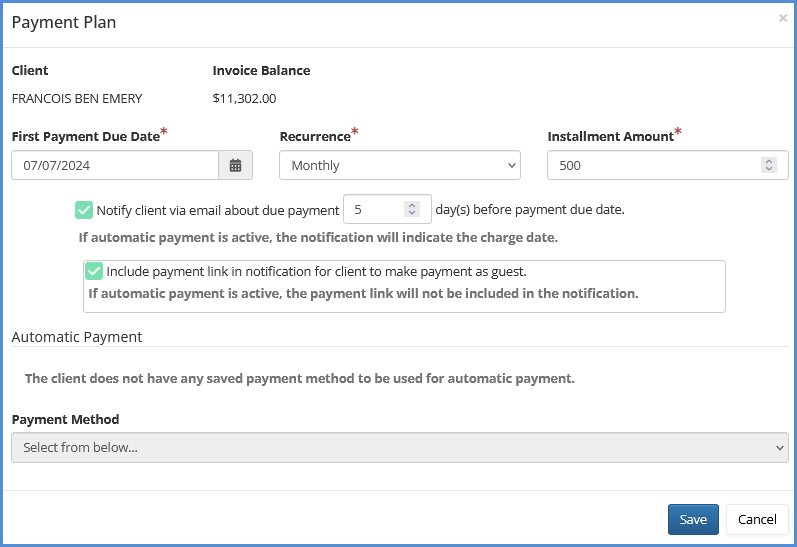This screenshot has width=797, height=547.
Task: Click the client name FRANCOIS BEN EMERY
Action: 77,98
